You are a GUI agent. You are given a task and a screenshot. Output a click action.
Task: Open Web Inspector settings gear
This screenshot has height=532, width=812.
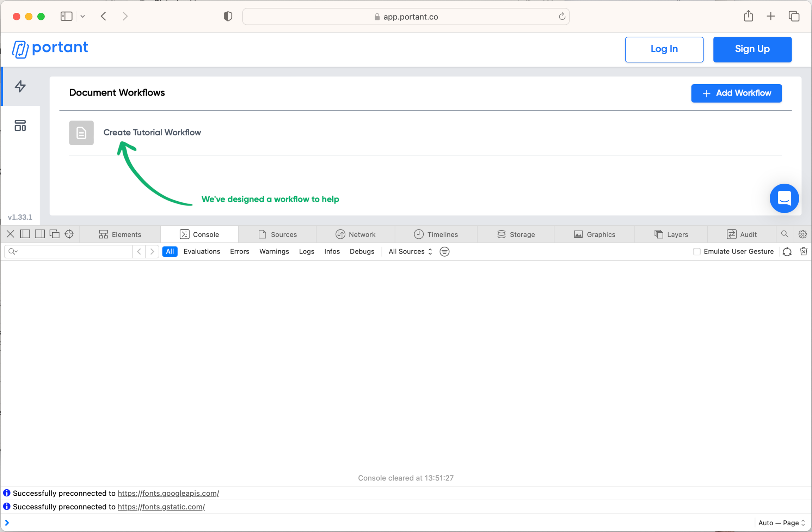(802, 234)
